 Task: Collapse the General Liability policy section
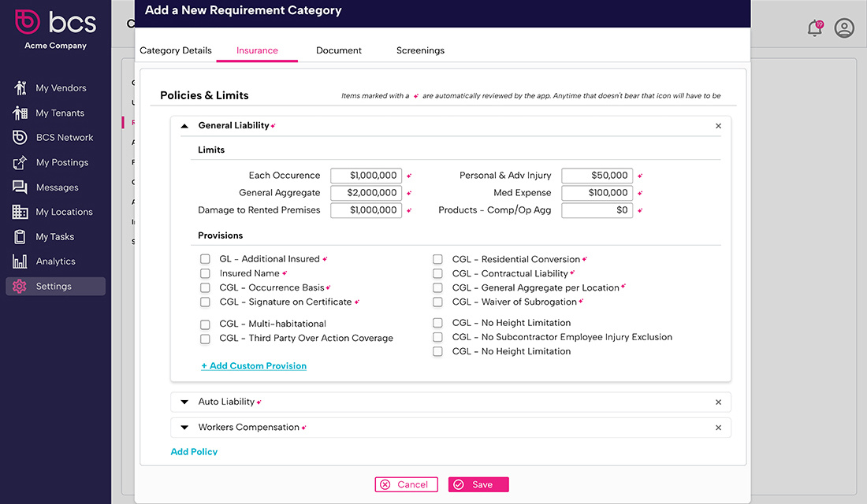(184, 125)
